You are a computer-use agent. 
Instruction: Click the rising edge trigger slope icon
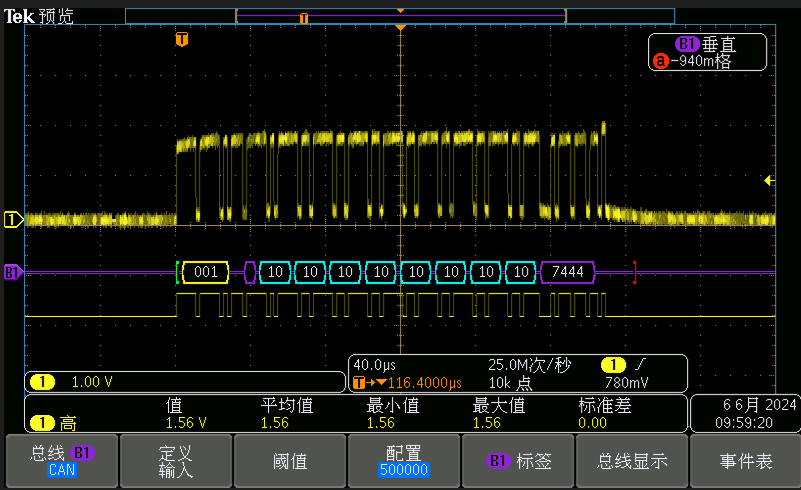640,365
